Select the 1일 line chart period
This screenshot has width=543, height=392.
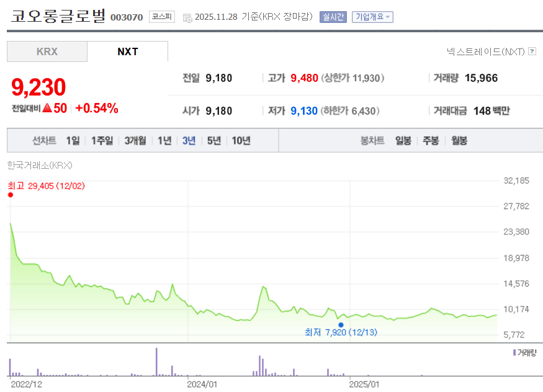pos(73,140)
